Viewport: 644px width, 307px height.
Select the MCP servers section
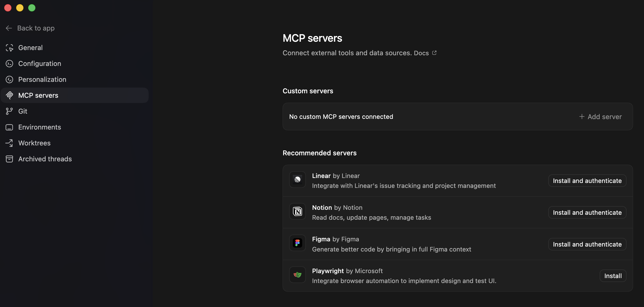click(38, 95)
